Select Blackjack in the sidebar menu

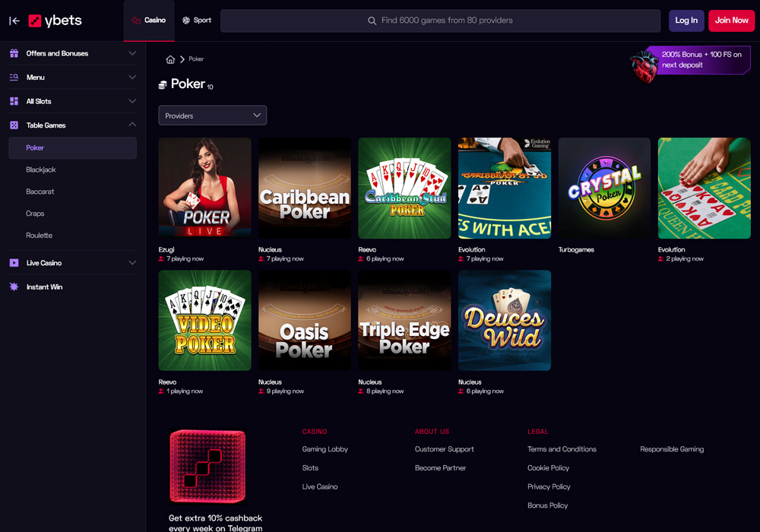pos(41,169)
